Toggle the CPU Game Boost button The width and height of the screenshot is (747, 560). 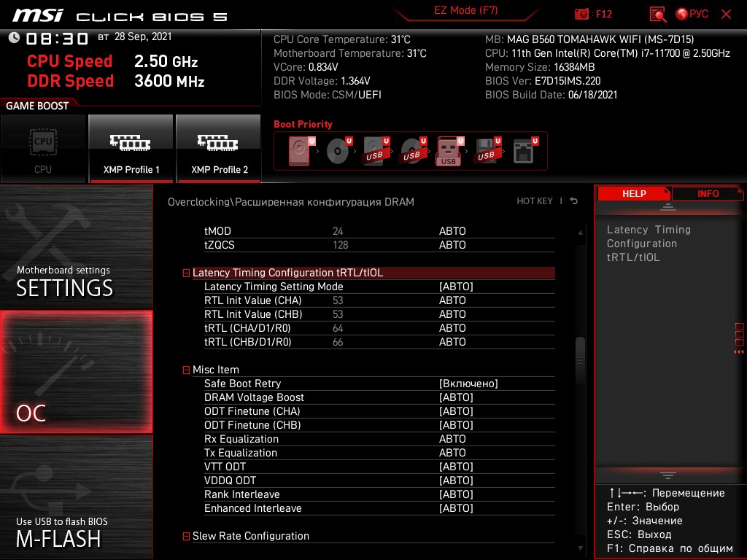click(x=43, y=149)
